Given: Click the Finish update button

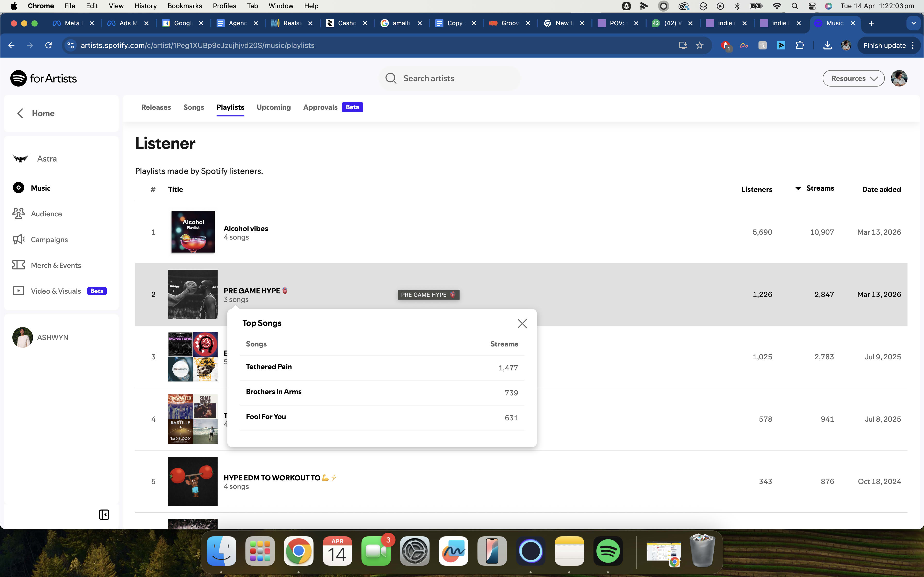Looking at the screenshot, I should [x=884, y=45].
